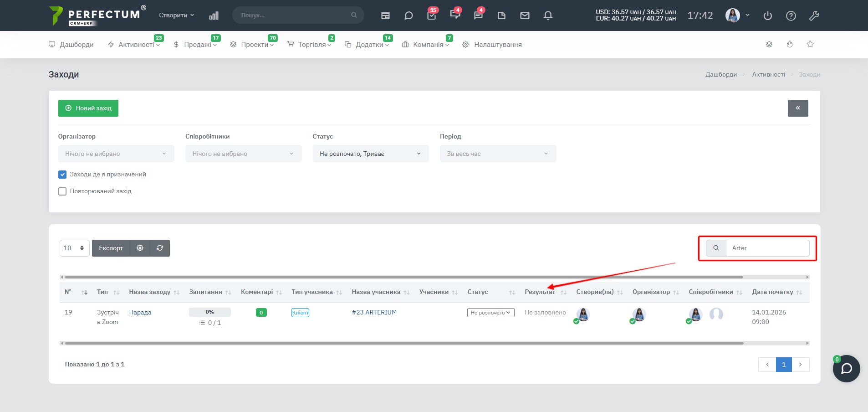Collapse filters with the « button
This screenshot has height=412, width=868.
point(798,108)
